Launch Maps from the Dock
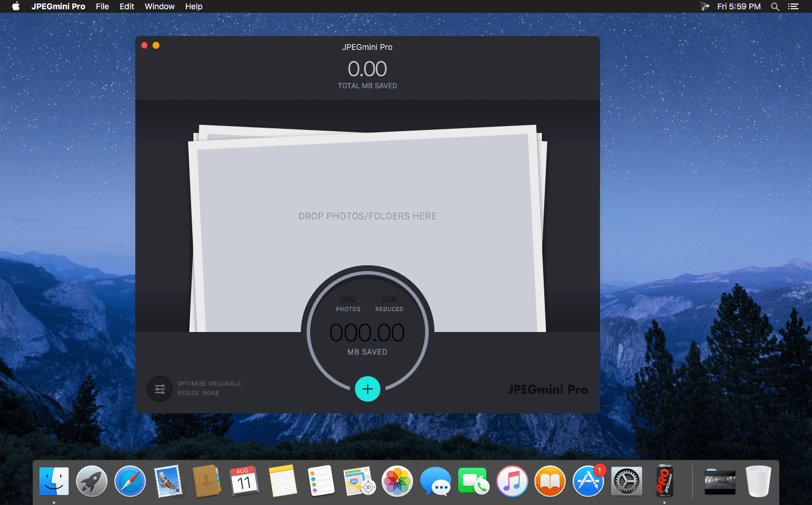Screen dimensions: 812x505 [358, 481]
